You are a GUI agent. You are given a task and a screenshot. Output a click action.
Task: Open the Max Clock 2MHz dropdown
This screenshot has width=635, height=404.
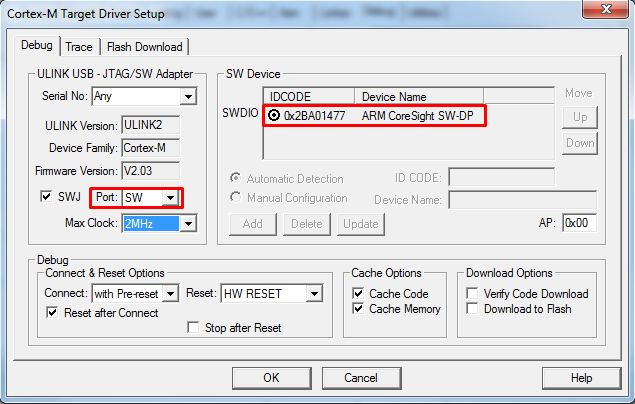187,223
